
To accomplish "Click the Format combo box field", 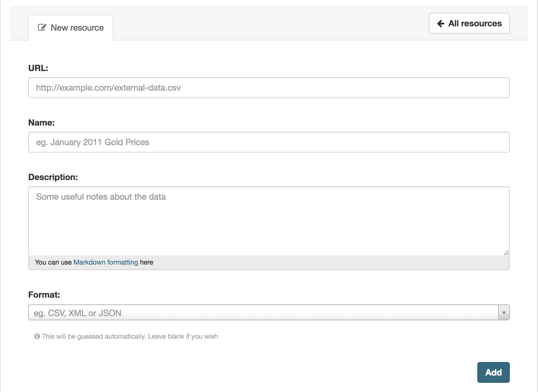I will (269, 313).
